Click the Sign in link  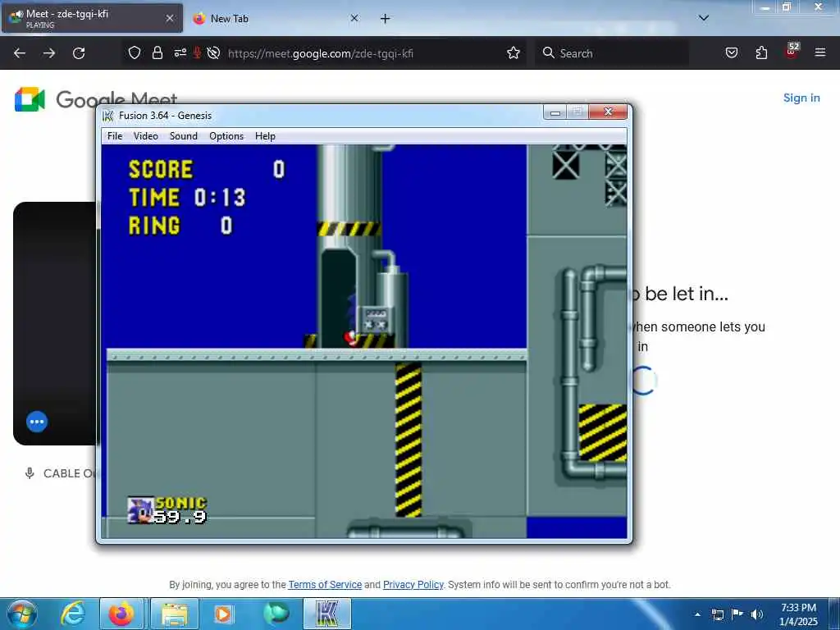[x=801, y=98]
